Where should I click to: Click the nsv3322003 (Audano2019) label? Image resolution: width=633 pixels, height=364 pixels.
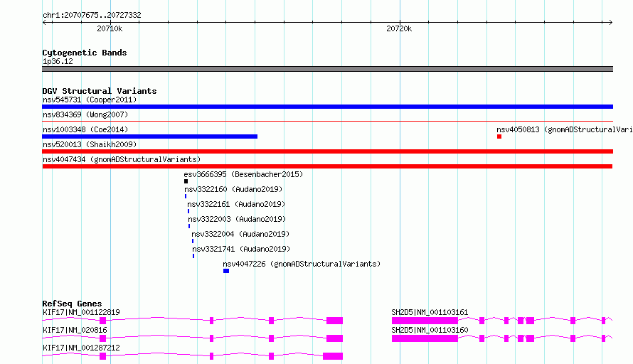[237, 219]
